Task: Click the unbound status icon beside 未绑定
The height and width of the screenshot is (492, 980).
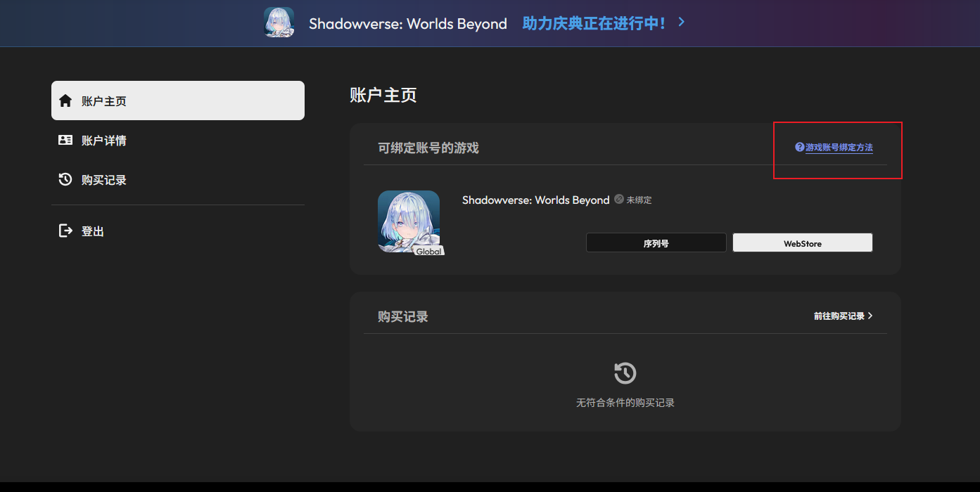Action: click(619, 200)
